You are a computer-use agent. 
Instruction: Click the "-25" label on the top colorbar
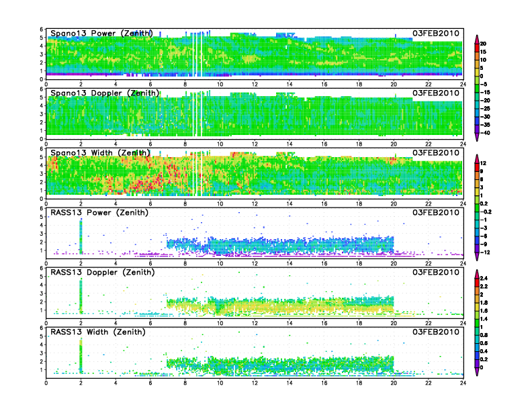[x=485, y=109]
